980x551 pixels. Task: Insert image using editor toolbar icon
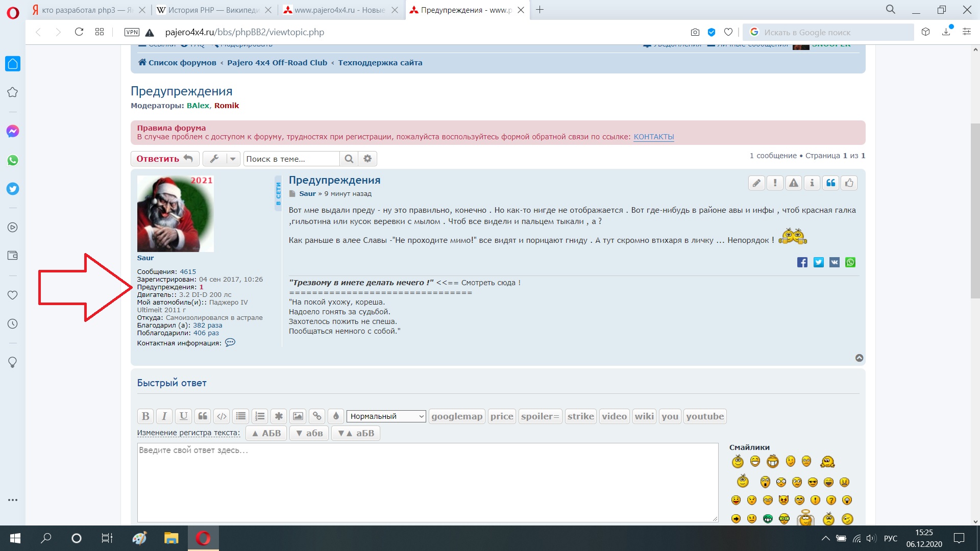298,416
